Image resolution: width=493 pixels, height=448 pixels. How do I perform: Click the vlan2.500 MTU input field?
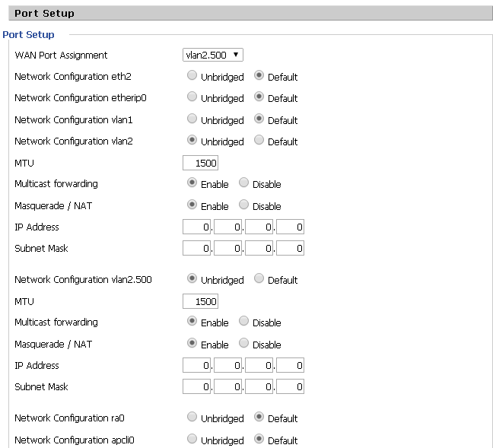pyautogui.click(x=200, y=301)
